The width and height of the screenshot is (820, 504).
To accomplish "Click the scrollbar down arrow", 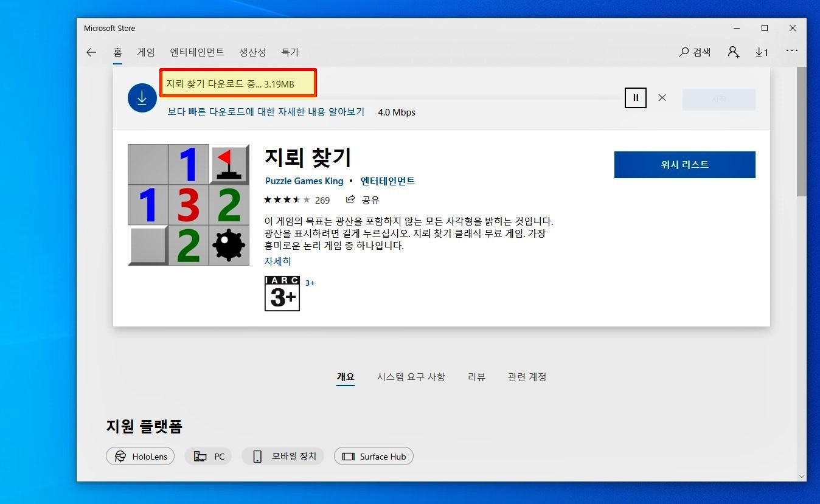I will point(801,477).
